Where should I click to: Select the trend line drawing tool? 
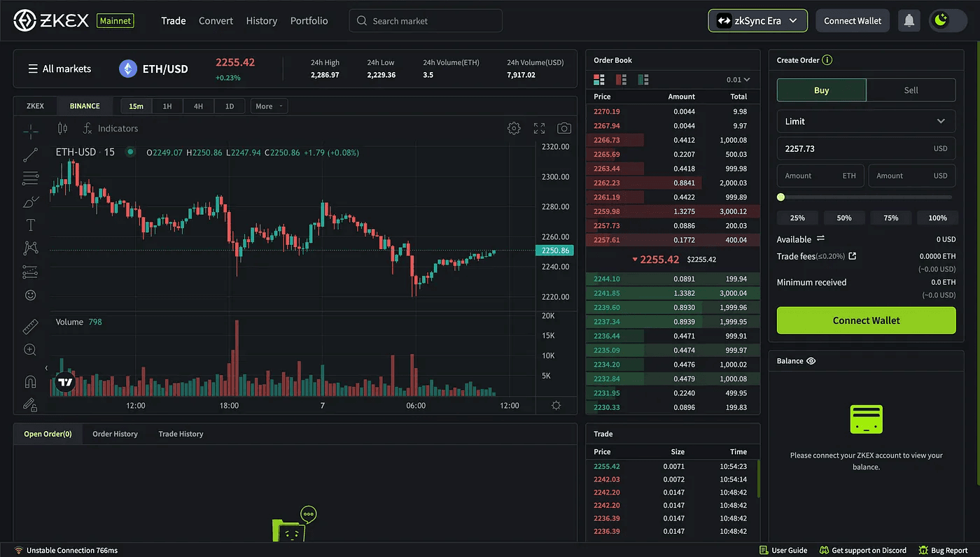tap(30, 155)
